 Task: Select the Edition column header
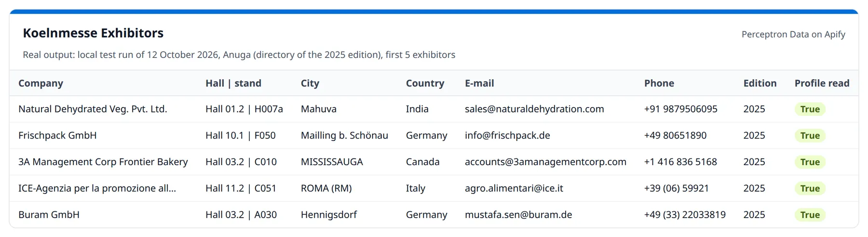760,83
